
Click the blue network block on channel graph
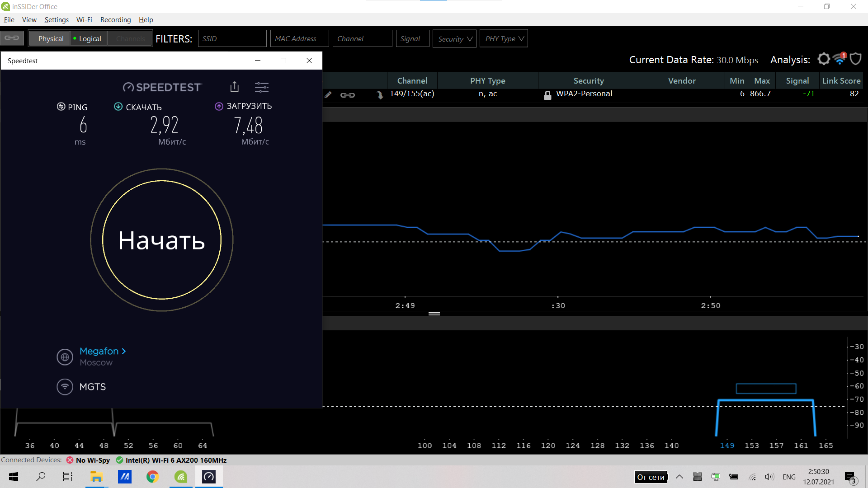[x=766, y=418]
